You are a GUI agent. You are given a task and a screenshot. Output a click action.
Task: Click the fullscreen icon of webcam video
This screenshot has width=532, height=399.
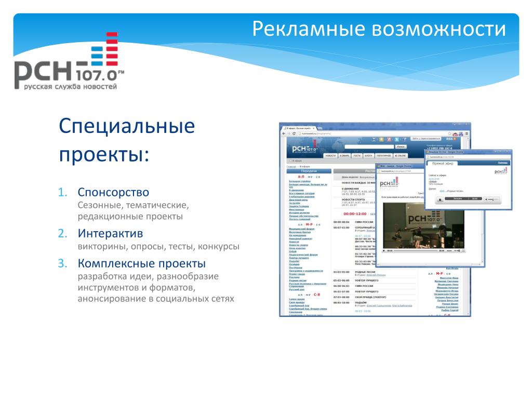pyautogui.click(x=463, y=251)
